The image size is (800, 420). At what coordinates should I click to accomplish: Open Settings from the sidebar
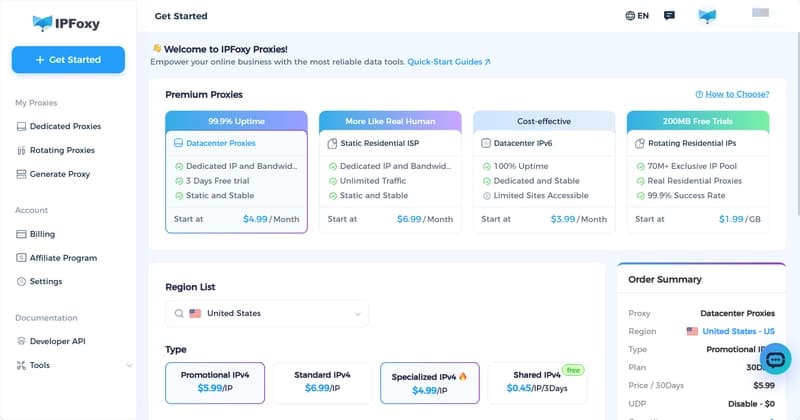(x=46, y=281)
